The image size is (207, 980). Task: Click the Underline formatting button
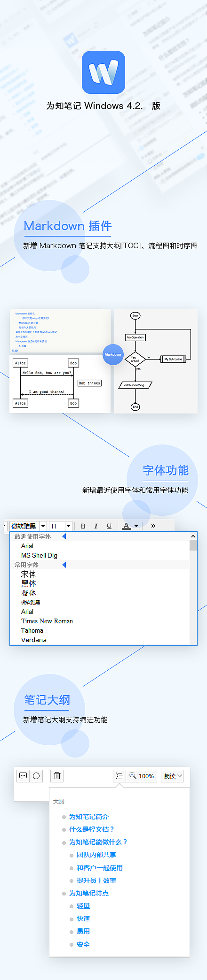[109, 526]
